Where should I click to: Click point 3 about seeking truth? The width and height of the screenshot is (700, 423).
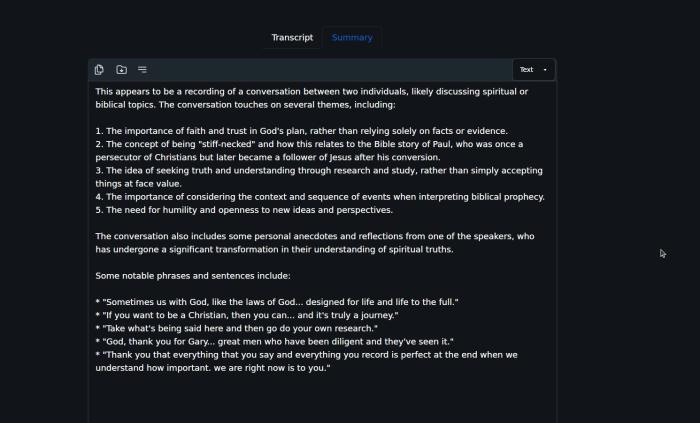319,177
